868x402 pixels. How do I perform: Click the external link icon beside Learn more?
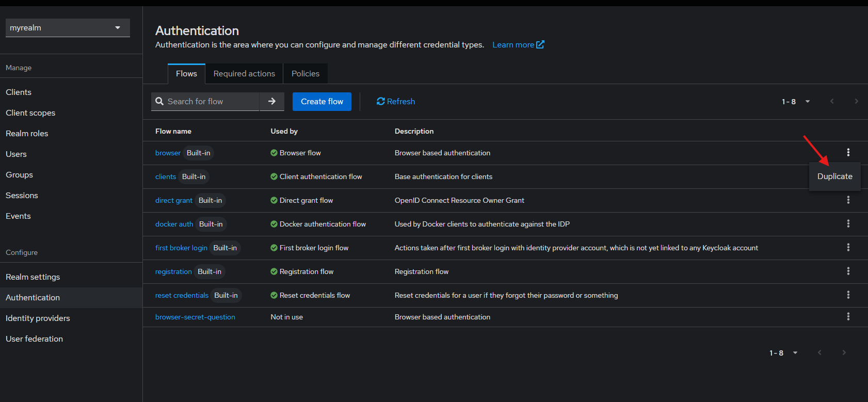click(x=540, y=44)
